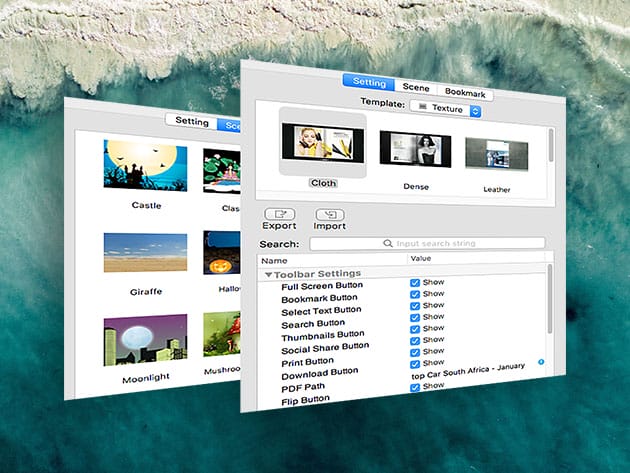
Task: Click the Input search string field
Action: tap(435, 243)
